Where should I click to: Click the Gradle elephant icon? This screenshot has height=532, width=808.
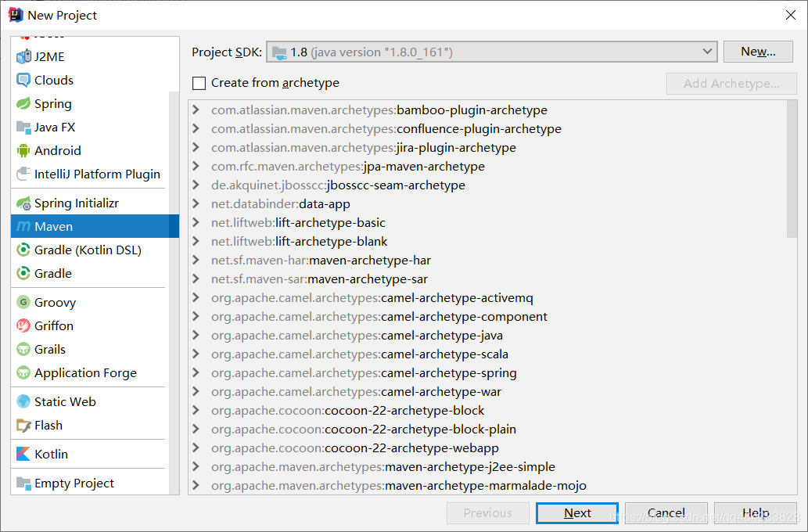(x=23, y=274)
